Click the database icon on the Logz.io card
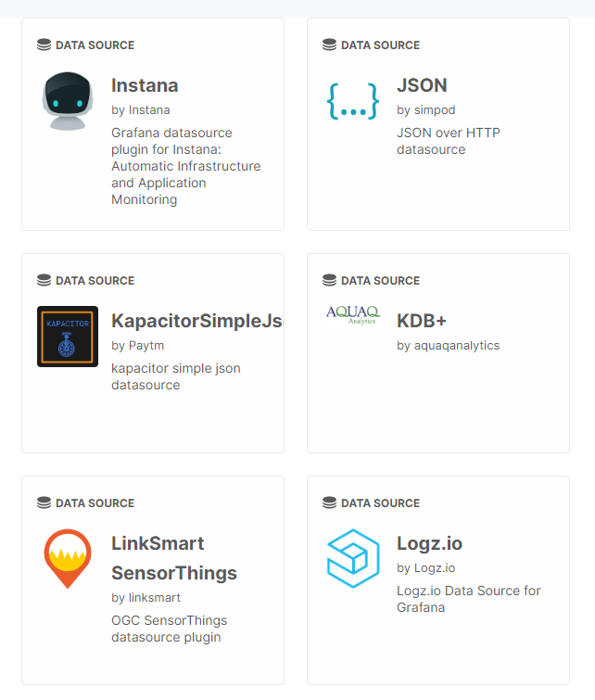The image size is (595, 700). tap(329, 503)
